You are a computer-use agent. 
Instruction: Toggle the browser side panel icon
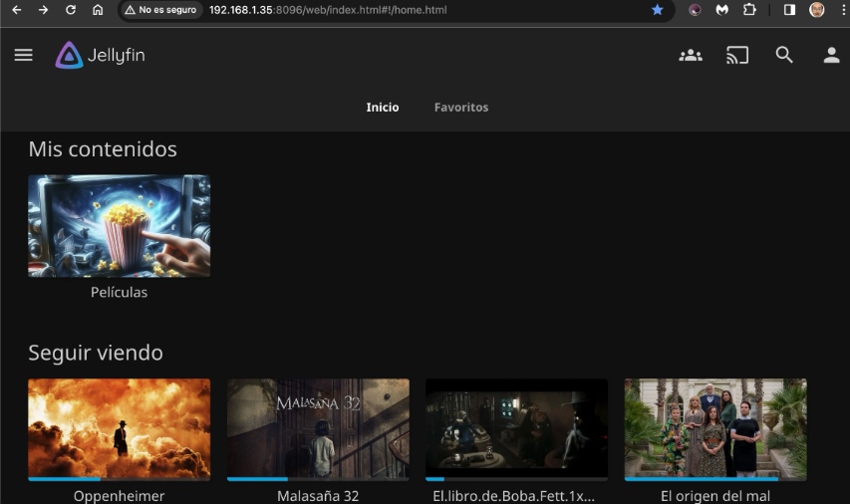(789, 10)
